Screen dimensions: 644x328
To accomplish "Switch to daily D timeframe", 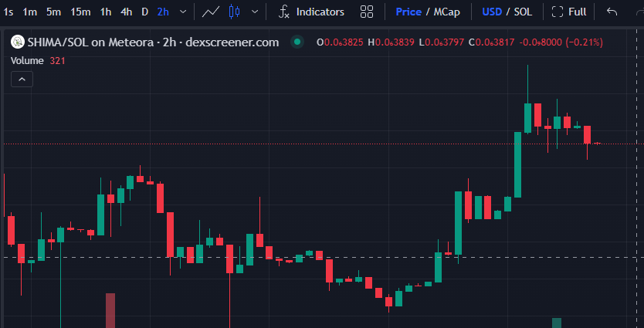I will 144,12.
